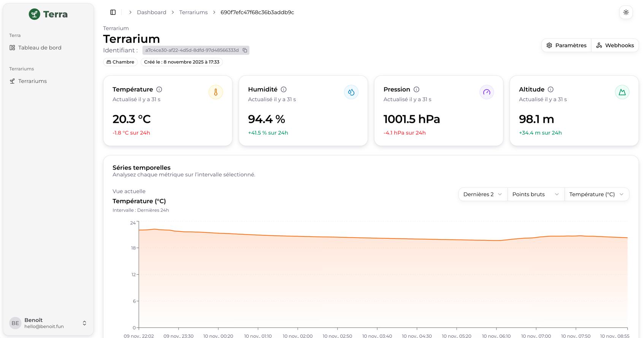Copy the identifier with copy icon

pyautogui.click(x=245, y=50)
